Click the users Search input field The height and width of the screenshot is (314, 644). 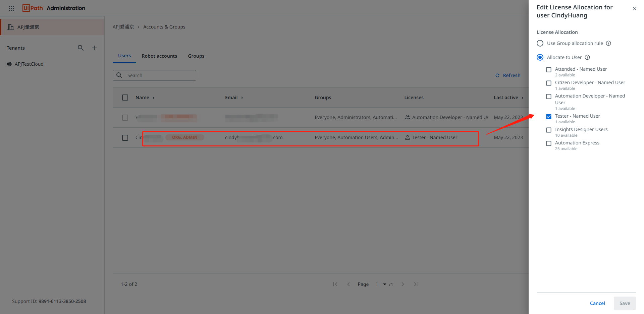tap(154, 75)
